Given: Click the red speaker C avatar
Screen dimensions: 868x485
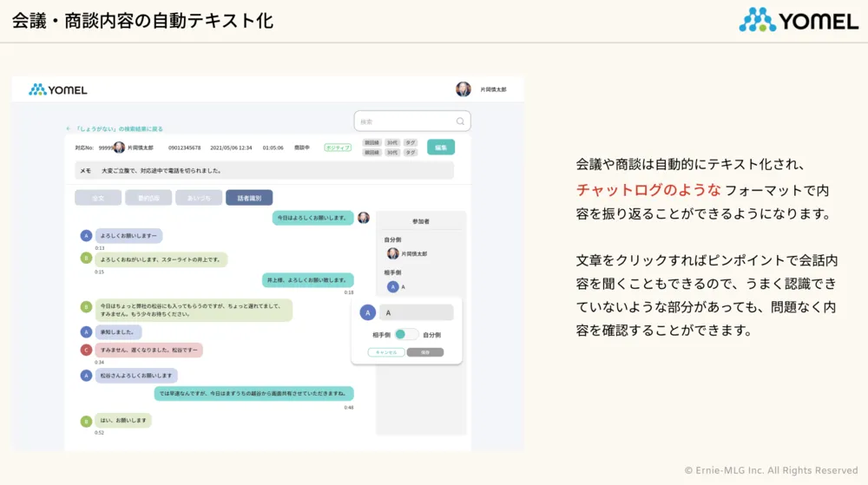Looking at the screenshot, I should click(x=86, y=350).
